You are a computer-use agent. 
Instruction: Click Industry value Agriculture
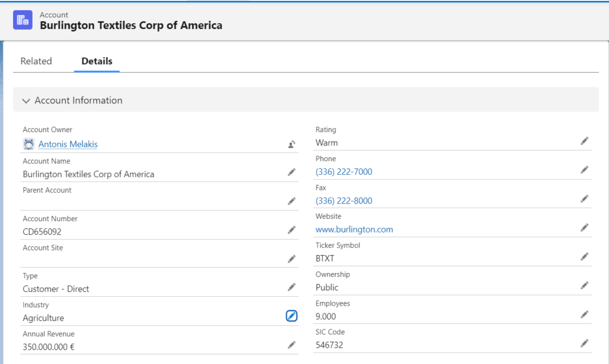pos(43,318)
